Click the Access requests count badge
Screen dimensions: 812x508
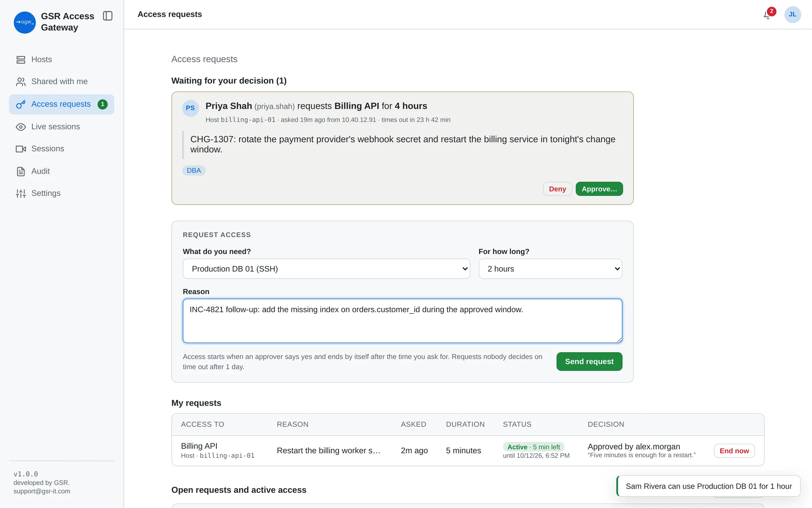(103, 104)
